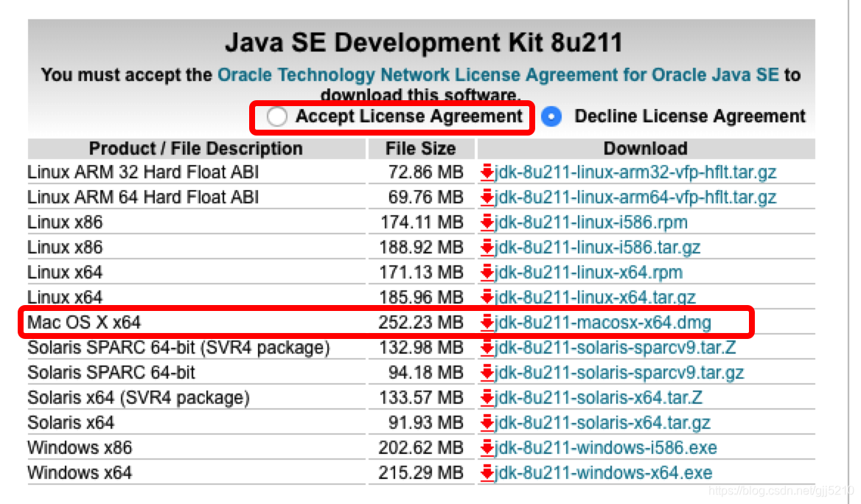Download jdk-8u211-windows-i586.exe link
Screen dimensions: 861x504
coord(606,447)
